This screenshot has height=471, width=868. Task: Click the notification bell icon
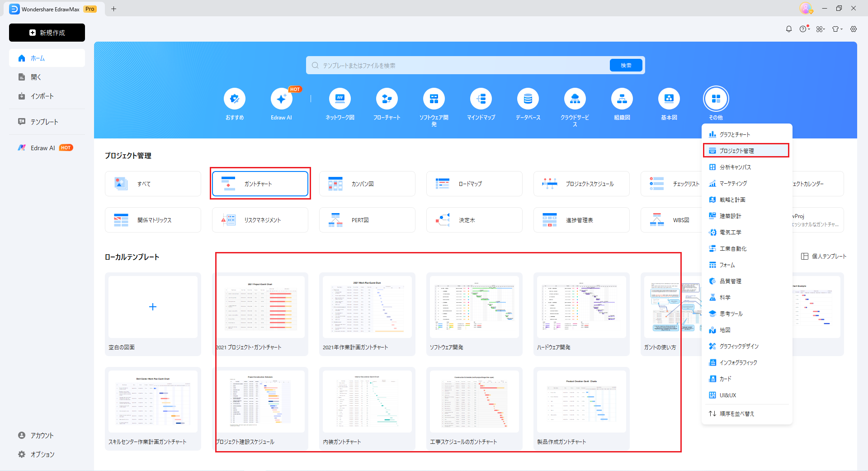pyautogui.click(x=789, y=29)
